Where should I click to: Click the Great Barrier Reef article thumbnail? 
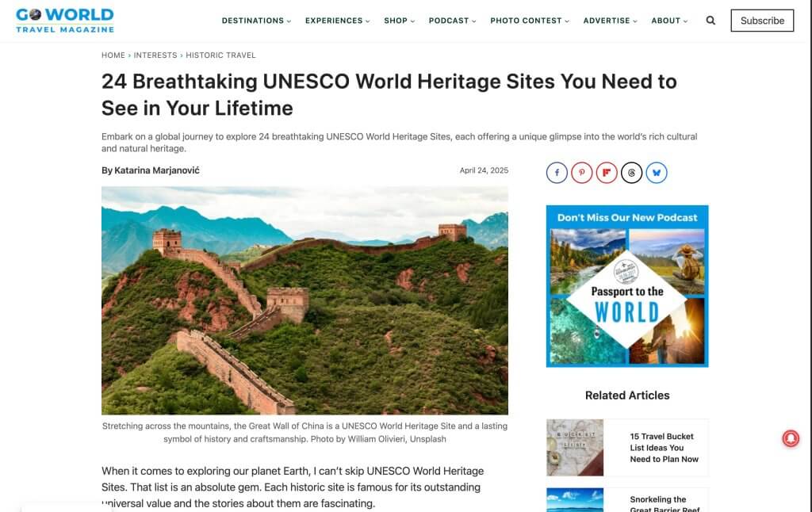click(x=574, y=501)
